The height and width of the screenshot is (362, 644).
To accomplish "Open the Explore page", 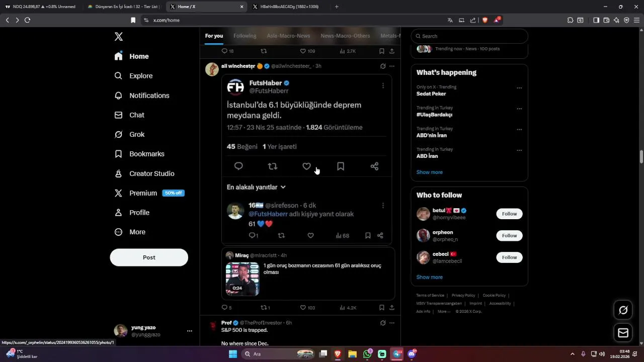I will [133, 76].
